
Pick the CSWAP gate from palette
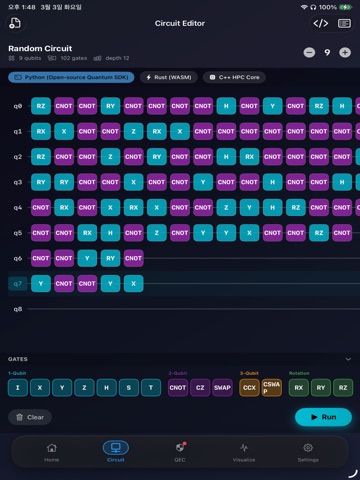(x=272, y=388)
